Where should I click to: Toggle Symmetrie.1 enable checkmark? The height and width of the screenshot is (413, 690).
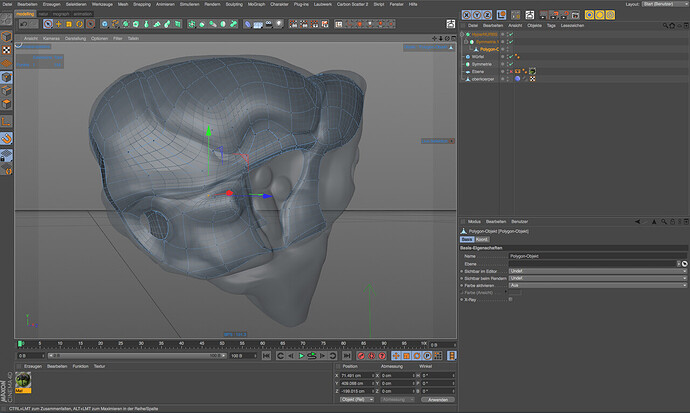point(511,41)
